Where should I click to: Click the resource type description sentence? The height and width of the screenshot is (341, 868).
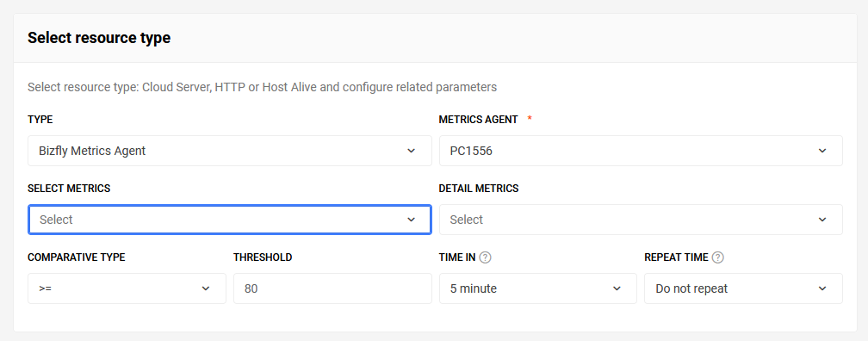[x=263, y=87]
